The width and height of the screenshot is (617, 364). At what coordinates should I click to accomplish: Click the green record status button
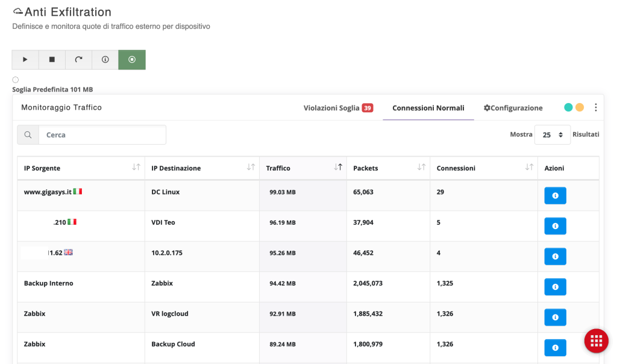[x=132, y=60]
